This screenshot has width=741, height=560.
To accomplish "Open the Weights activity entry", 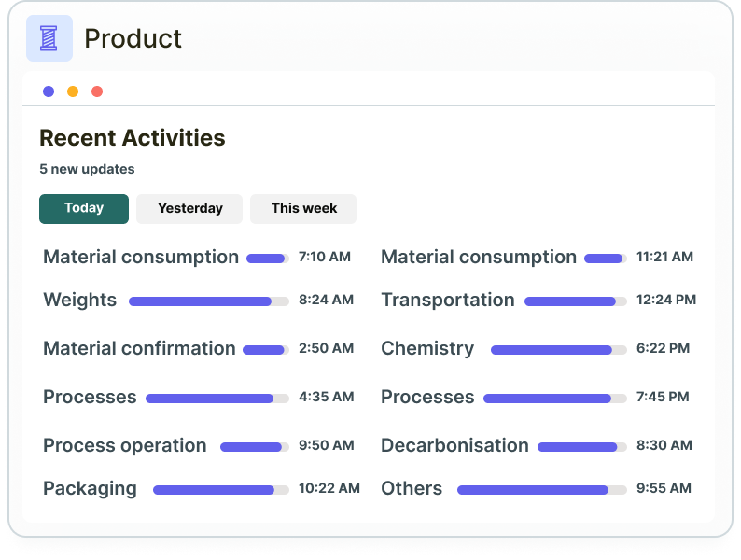I will tap(80, 300).
